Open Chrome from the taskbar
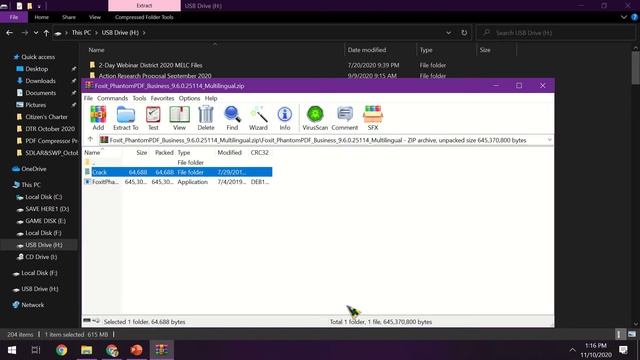640x360 pixels. [x=62, y=350]
